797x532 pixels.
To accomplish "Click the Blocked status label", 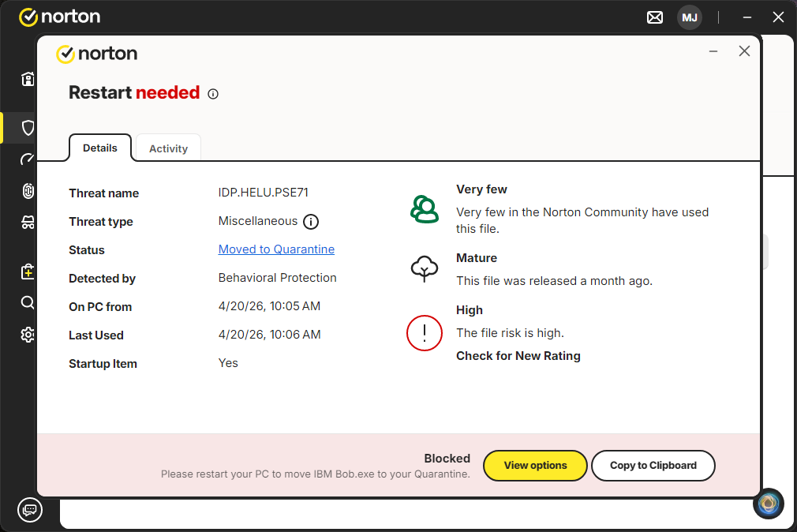I will 447,459.
